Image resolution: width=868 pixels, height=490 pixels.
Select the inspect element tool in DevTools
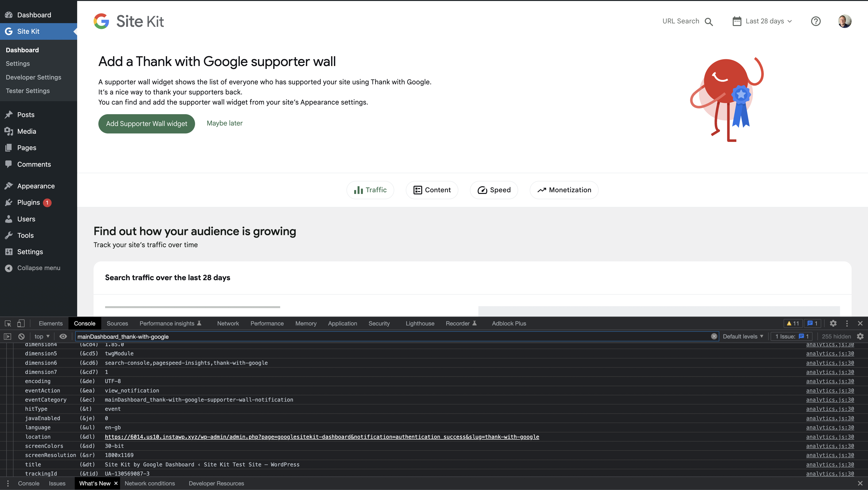pyautogui.click(x=7, y=323)
